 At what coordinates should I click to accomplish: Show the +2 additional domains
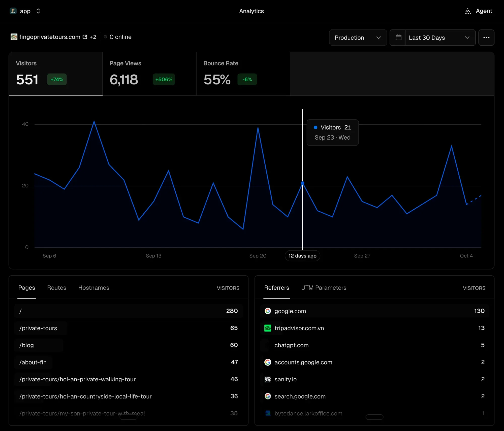coord(93,37)
